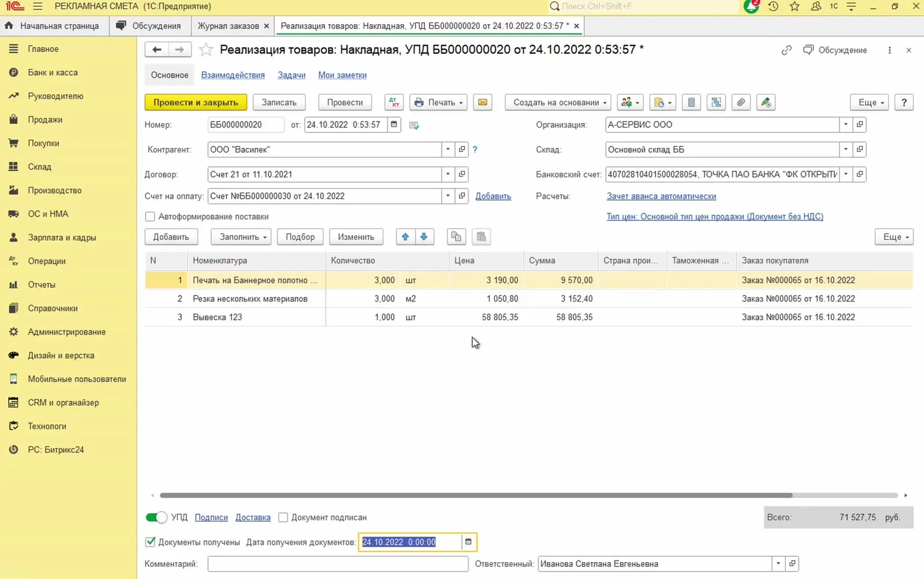This screenshot has width=924, height=579.
Task: Open Создать на основании dropdown
Action: coord(558,102)
